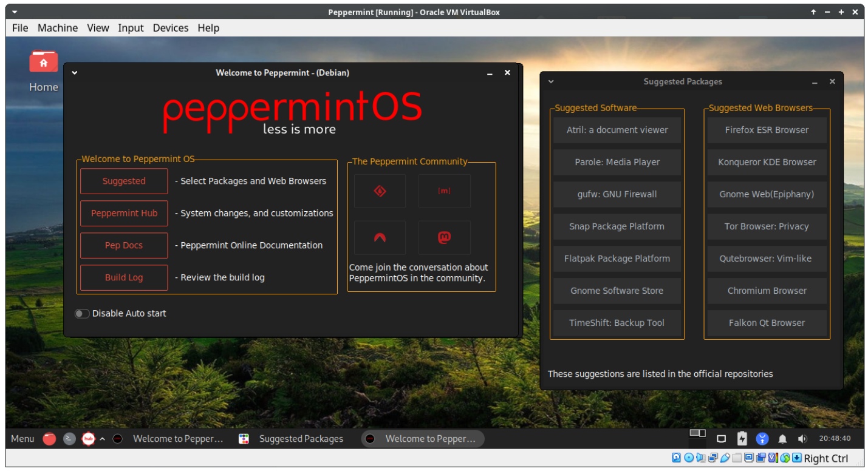Expand the Welcome window shade chevron
868x474 pixels.
(74, 72)
